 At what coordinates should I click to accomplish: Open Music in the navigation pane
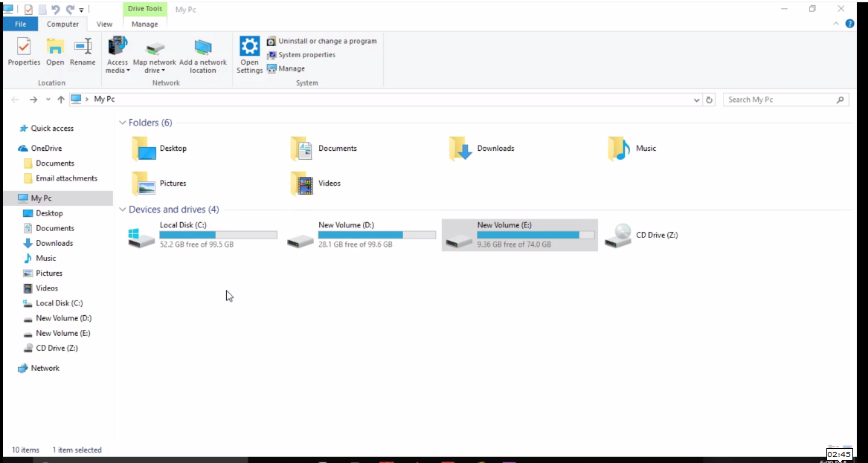[x=40, y=258]
